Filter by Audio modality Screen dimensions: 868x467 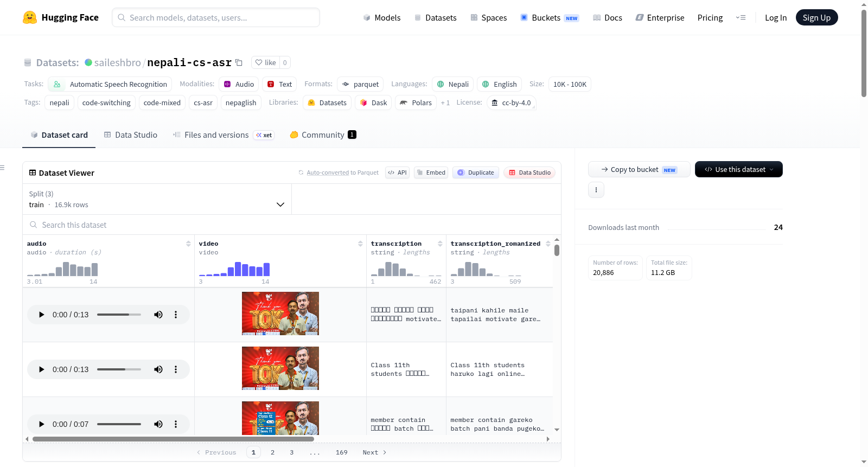pyautogui.click(x=239, y=84)
